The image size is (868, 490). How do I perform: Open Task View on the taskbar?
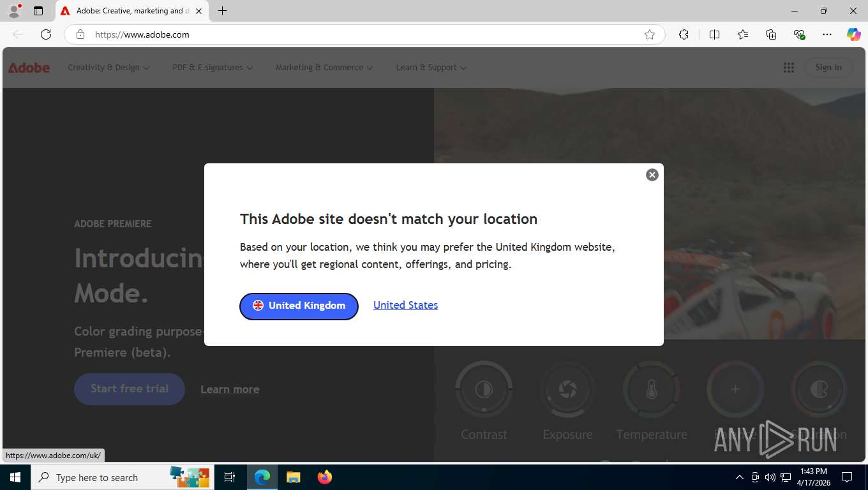pyautogui.click(x=230, y=477)
